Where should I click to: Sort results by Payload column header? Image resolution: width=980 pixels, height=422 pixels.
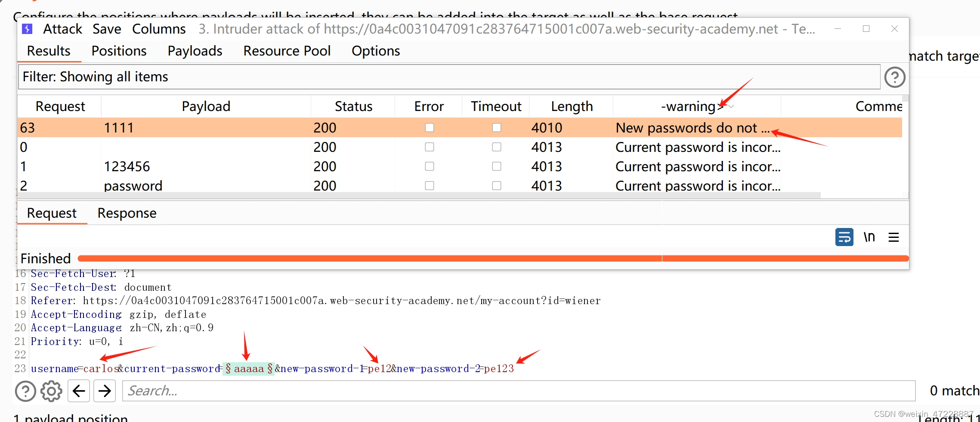coord(206,106)
